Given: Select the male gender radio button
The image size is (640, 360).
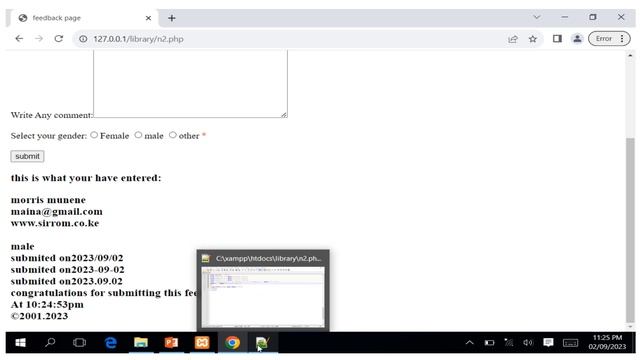Looking at the screenshot, I should tap(138, 135).
